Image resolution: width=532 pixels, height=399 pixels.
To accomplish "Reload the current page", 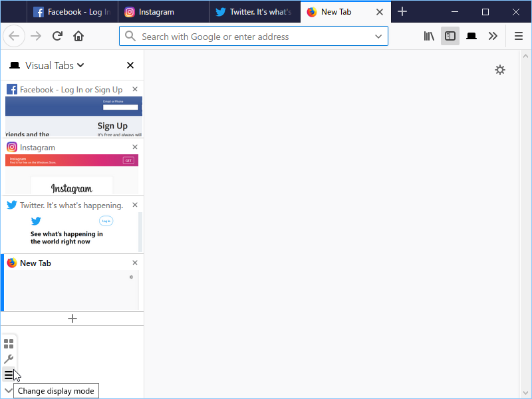I will pyautogui.click(x=57, y=36).
